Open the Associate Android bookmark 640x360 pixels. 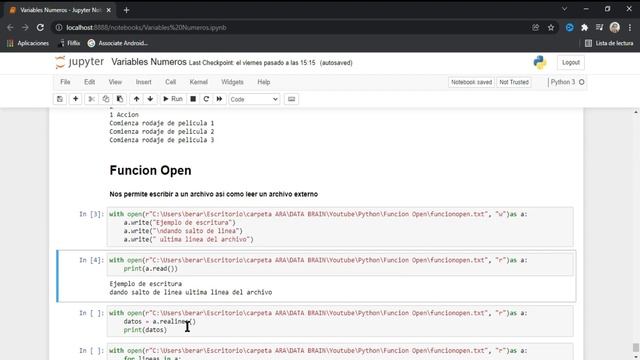(118, 43)
